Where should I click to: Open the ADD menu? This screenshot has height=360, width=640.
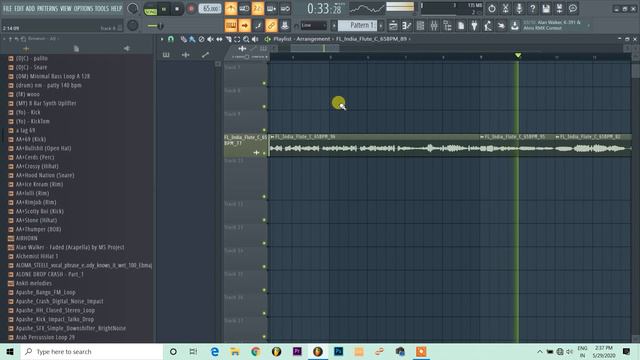[31, 8]
